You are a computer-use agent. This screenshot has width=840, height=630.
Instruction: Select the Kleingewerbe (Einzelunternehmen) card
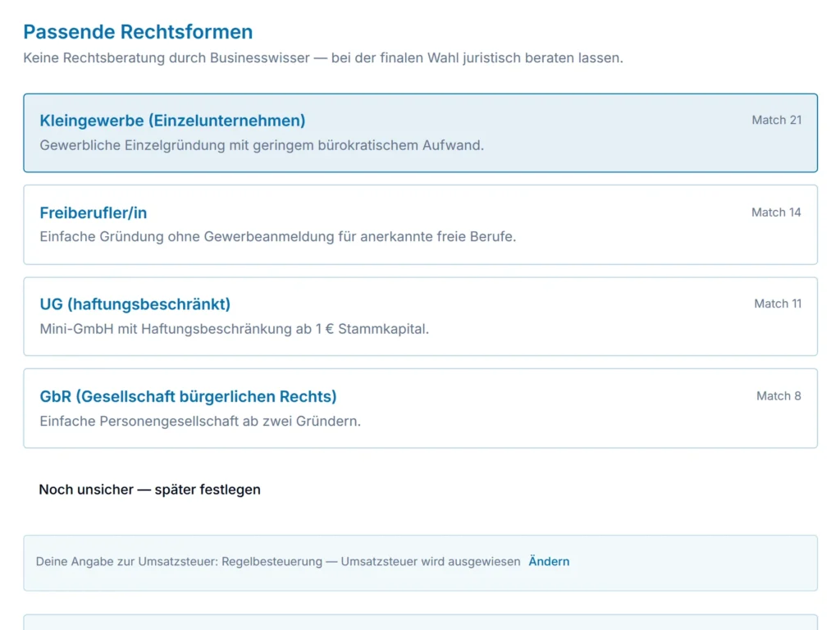(420, 133)
